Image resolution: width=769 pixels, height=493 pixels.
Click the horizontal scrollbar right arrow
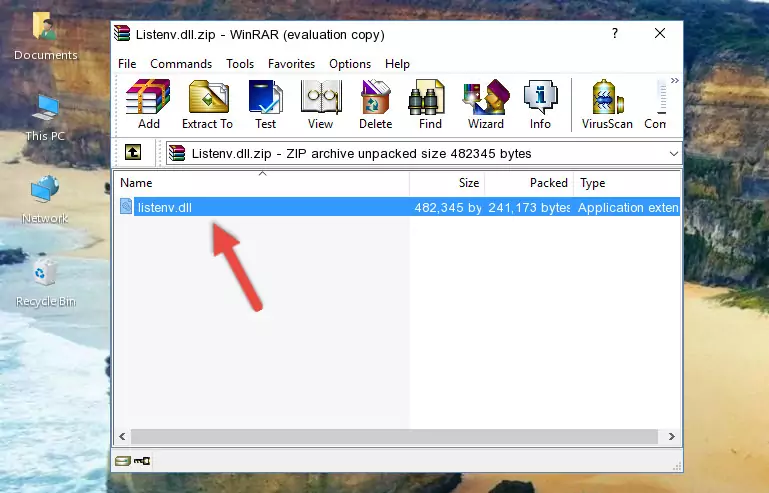click(x=671, y=436)
